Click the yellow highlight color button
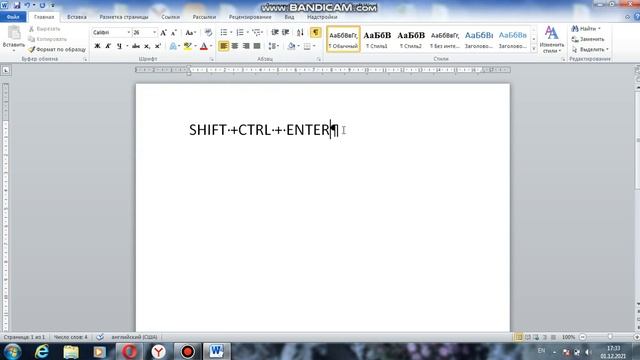Image resolution: width=640 pixels, height=360 pixels. point(187,46)
